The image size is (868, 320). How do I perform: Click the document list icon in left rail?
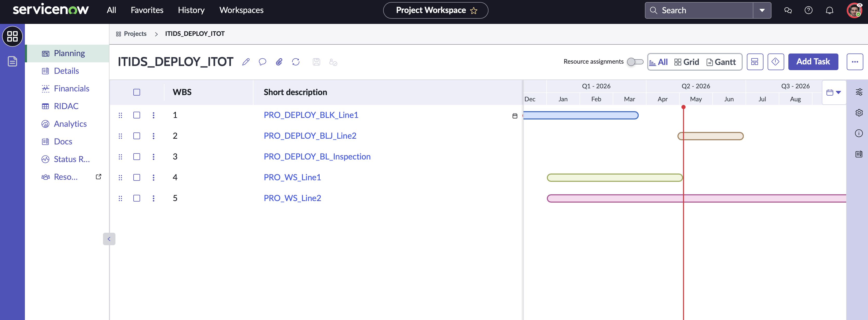(12, 62)
